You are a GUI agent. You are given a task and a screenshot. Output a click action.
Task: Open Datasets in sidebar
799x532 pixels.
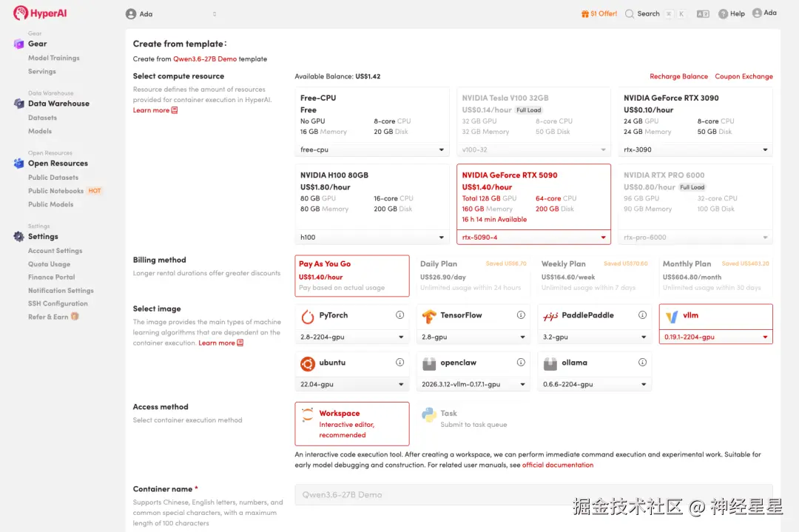point(42,118)
